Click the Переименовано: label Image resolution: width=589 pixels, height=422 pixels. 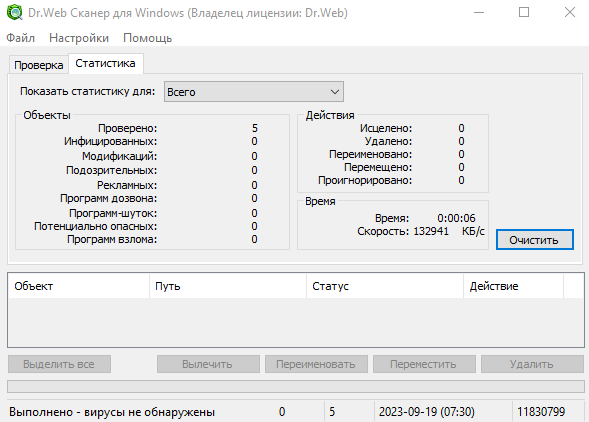coord(371,154)
